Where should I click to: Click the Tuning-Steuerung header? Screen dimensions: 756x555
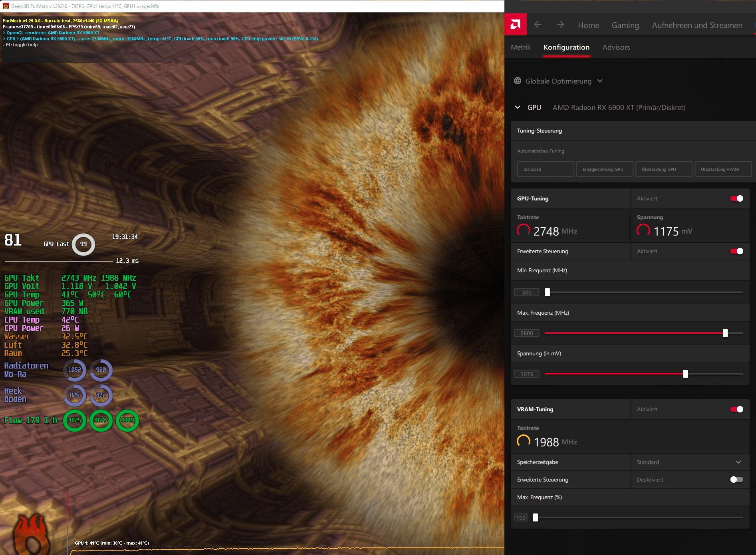click(x=633, y=131)
